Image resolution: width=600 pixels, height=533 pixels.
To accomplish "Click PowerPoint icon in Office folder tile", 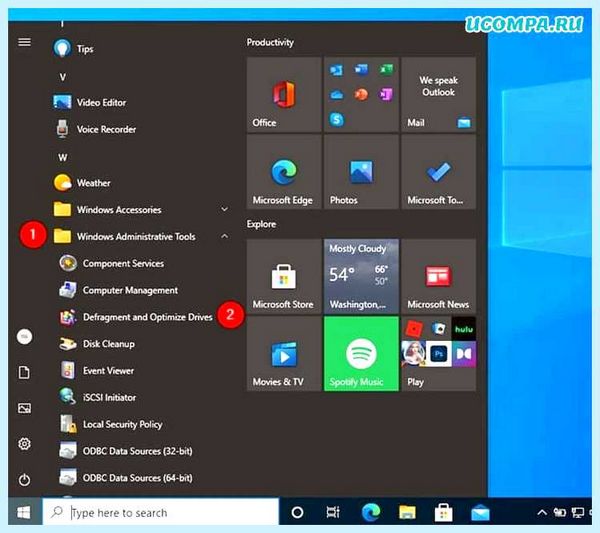I will [x=361, y=94].
